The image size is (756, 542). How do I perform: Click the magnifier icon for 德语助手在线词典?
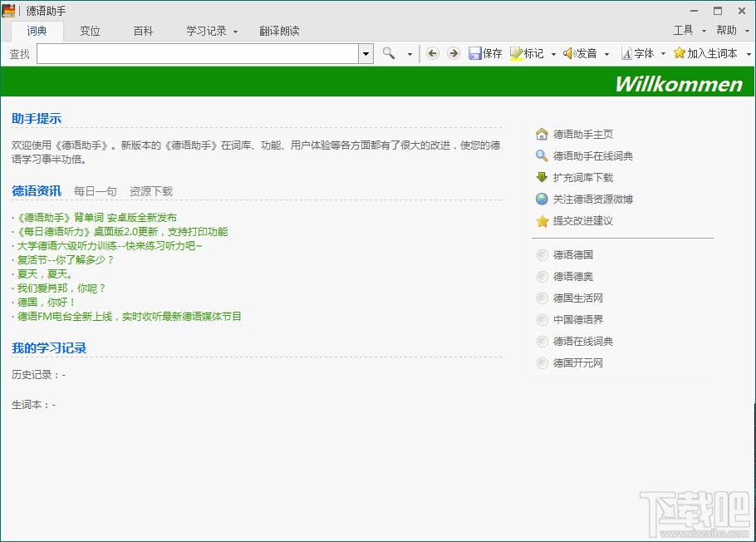tap(542, 156)
